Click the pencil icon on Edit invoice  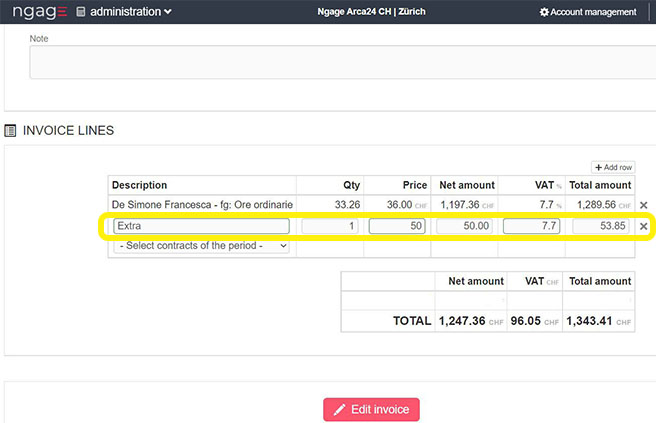(340, 410)
